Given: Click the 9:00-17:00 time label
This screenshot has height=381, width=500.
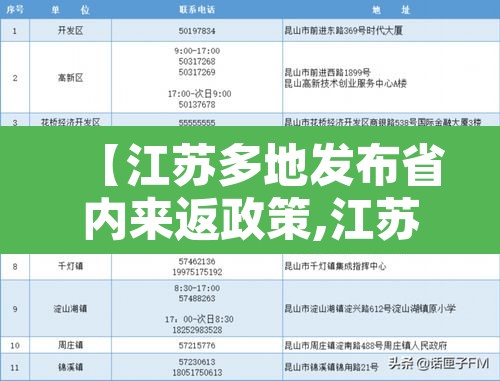Looking at the screenshot, I should click(x=197, y=51).
